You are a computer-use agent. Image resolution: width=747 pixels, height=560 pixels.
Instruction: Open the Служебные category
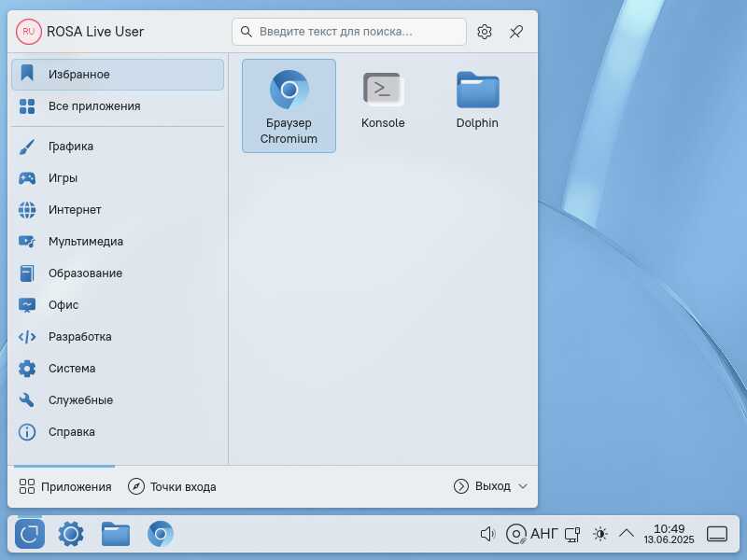(118, 400)
